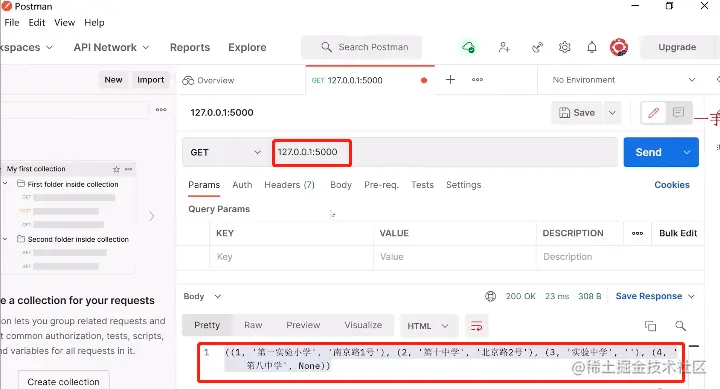This screenshot has width=720, height=389.
Task: Select the GET 127.0.0.1:5000 request tab
Action: (x=370, y=80)
